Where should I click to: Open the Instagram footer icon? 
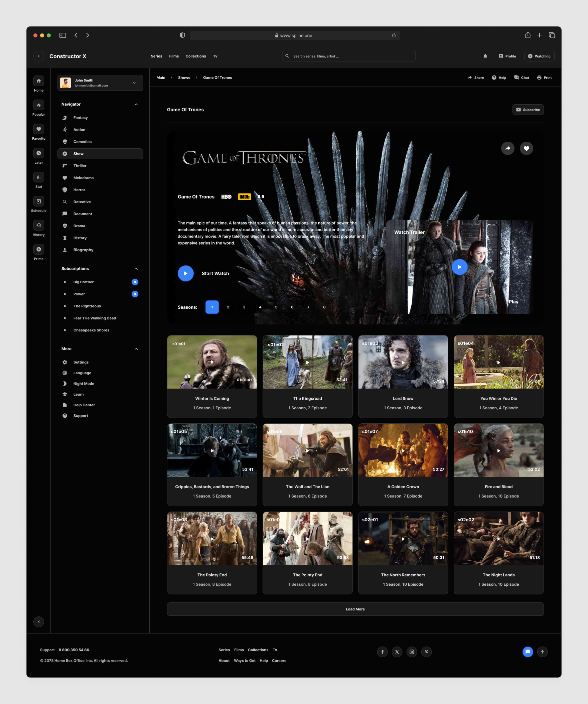coord(412,652)
